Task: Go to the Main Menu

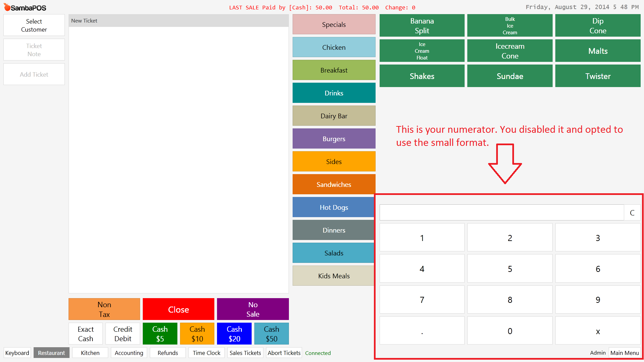Action: (624, 353)
